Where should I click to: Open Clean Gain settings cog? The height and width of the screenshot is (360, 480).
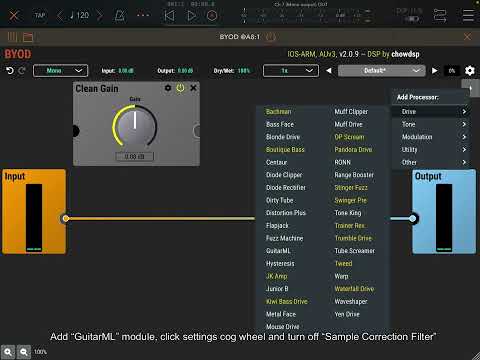pos(168,88)
